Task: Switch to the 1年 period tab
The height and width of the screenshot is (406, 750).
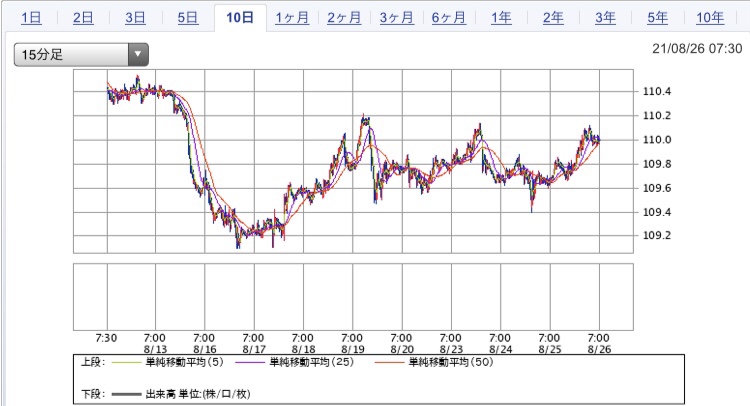Action: (501, 18)
